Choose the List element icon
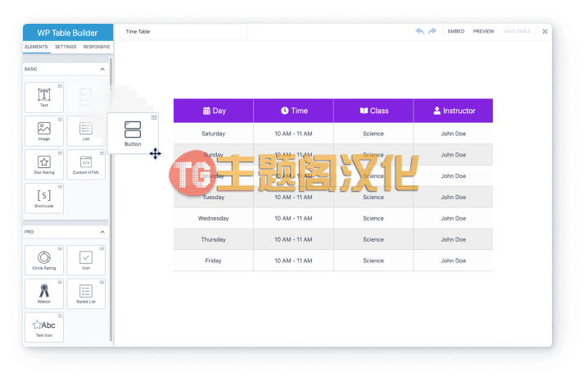This screenshot has height=382, width=588. pos(86,130)
